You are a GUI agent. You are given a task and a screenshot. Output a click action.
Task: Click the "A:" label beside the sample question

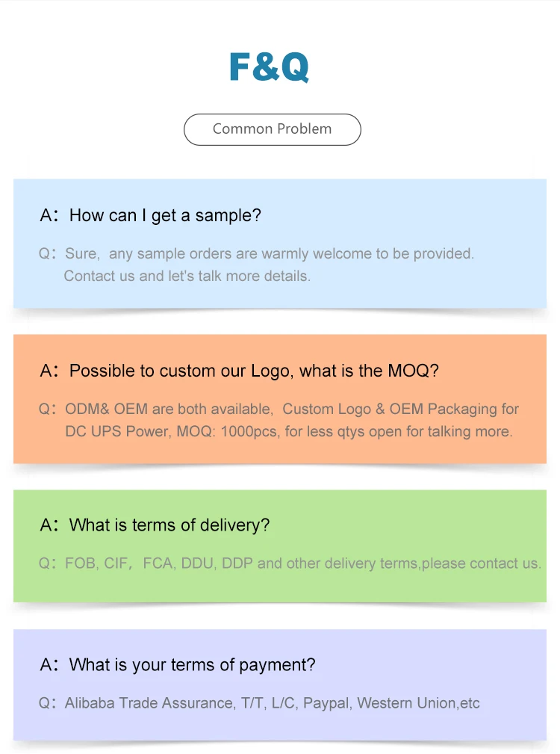tap(49, 216)
